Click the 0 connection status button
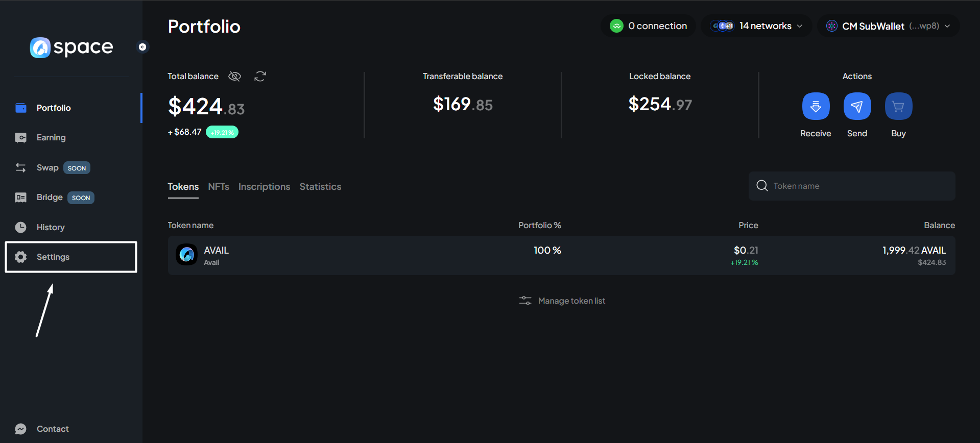 click(649, 26)
